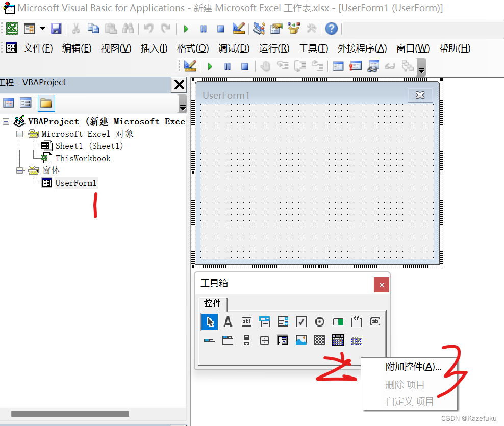Save the workbook with the floppy icon

[x=56, y=29]
